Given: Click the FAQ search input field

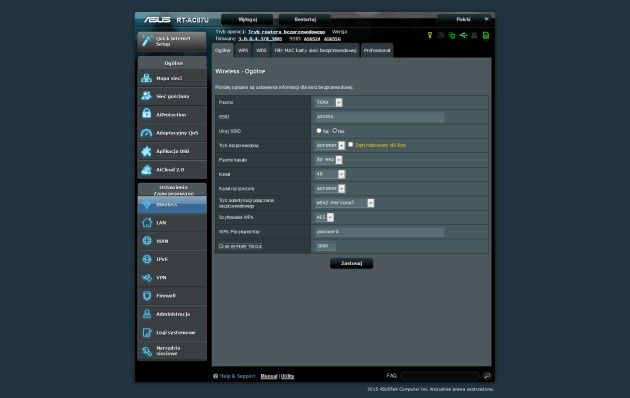Looking at the screenshot, I should 440,376.
